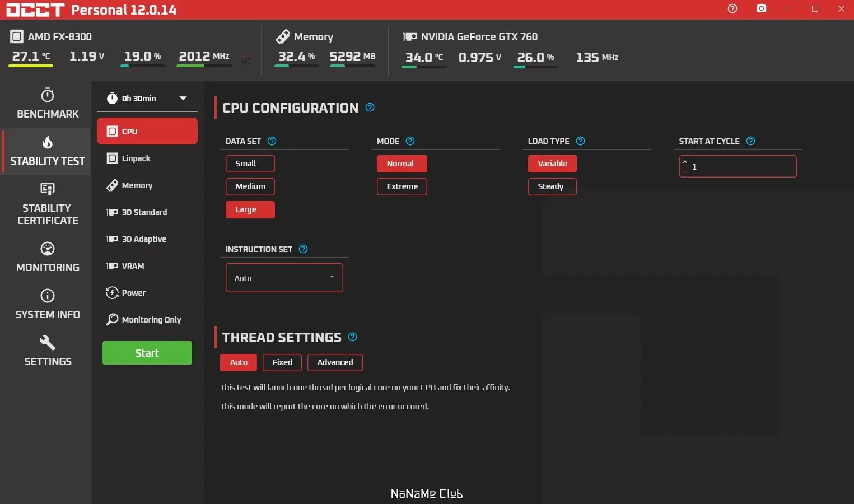
Task: Click the GPU frequency reading 135 MHz
Action: coord(597,57)
